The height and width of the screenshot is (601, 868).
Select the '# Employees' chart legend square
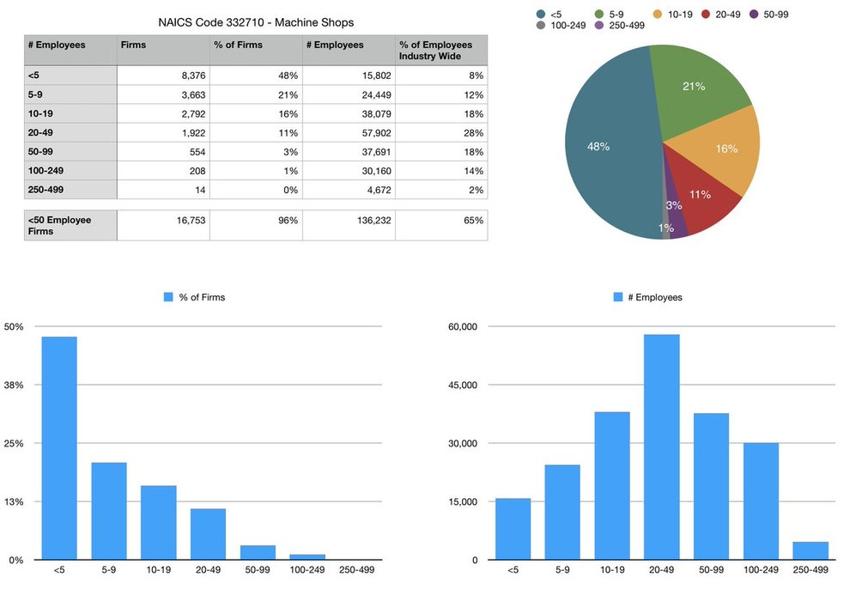tap(618, 297)
